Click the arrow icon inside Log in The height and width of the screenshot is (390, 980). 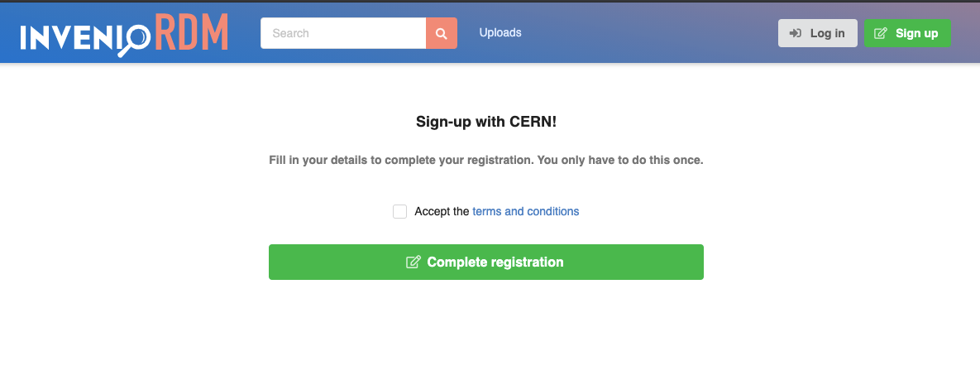coord(796,33)
